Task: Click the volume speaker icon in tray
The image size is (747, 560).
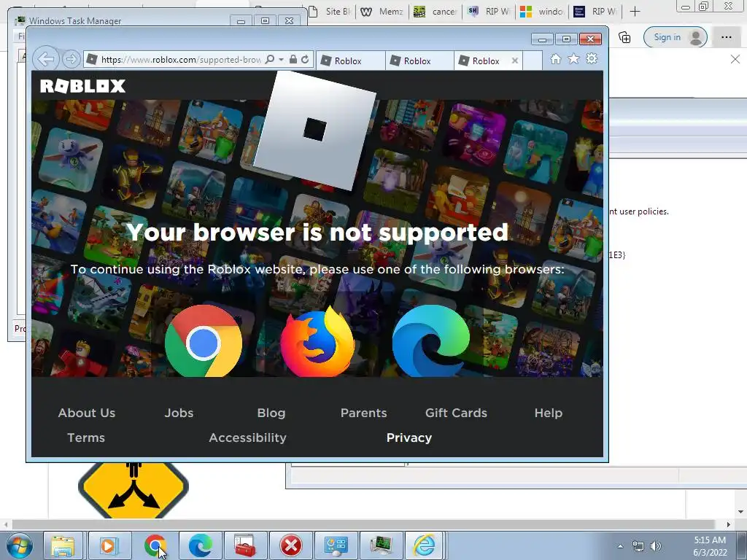Action: [x=656, y=546]
